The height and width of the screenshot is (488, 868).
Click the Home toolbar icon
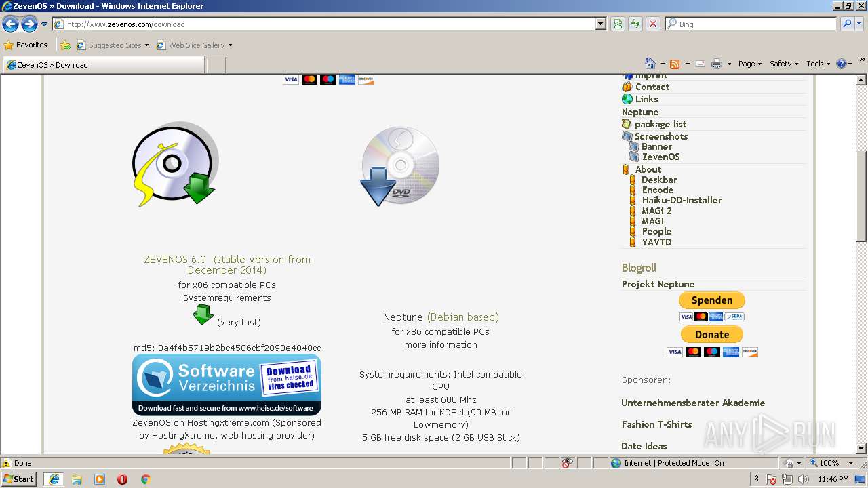click(x=650, y=64)
